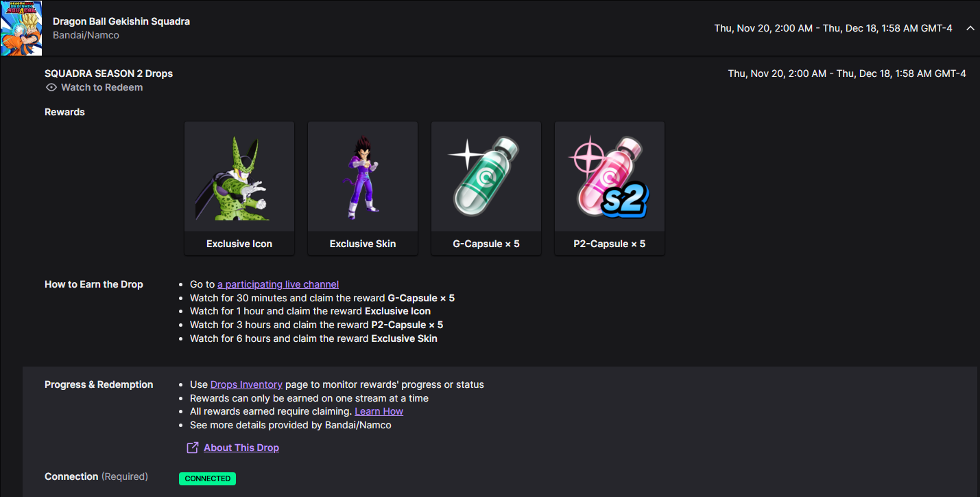Viewport: 980px width, 497px height.
Task: Click the Exclusive Skin caption under Vegeta
Action: click(x=363, y=244)
